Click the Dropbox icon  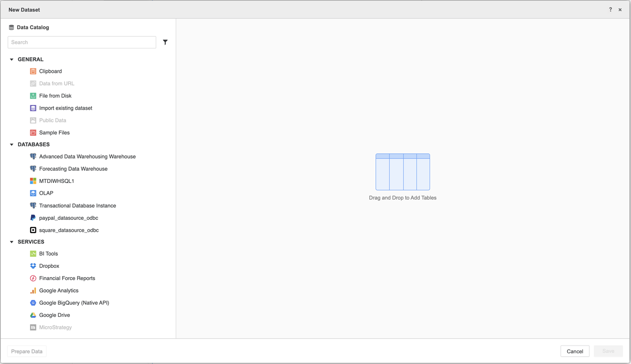[33, 266]
